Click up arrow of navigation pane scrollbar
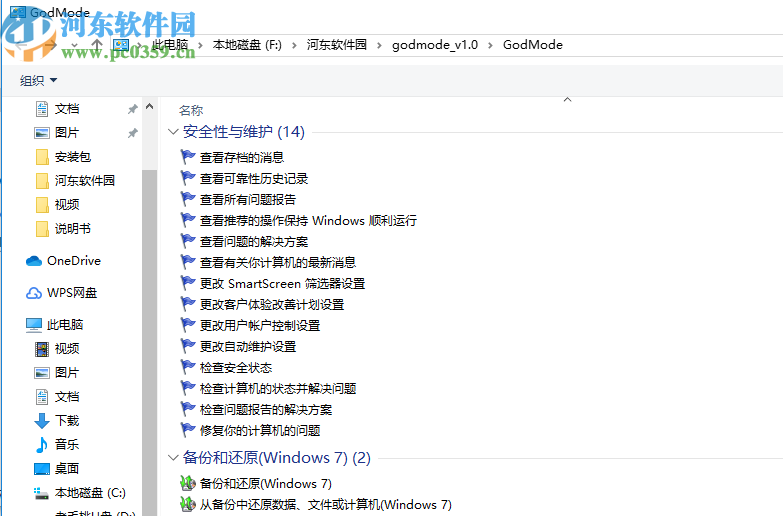783x516 pixels. (149, 106)
